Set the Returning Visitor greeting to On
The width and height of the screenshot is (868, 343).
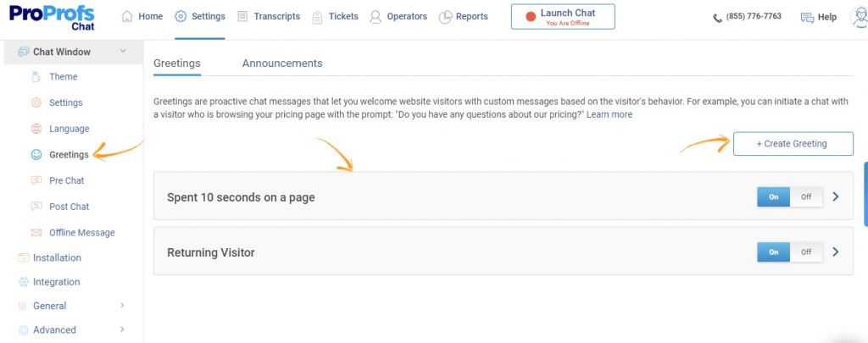coord(773,252)
